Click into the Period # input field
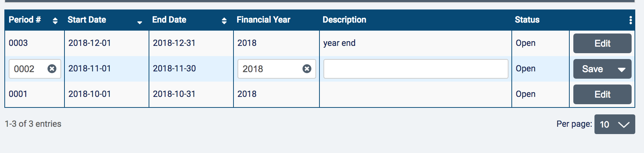The image size is (644, 153). 28,69
